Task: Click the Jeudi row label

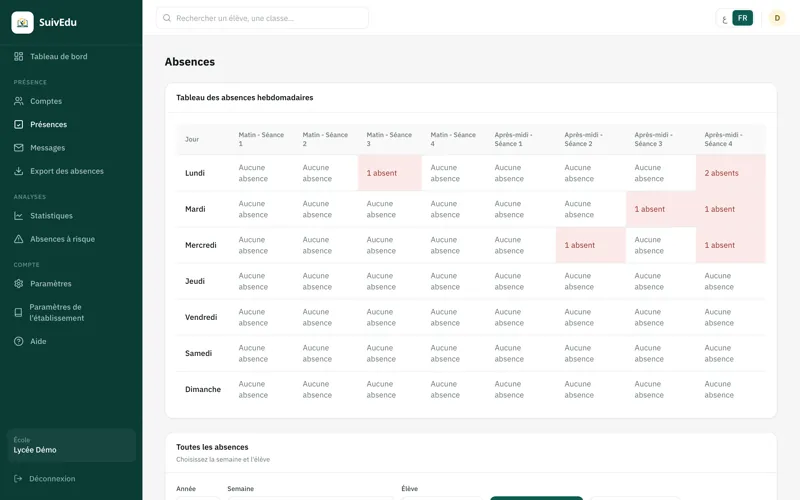Action: coord(195,281)
